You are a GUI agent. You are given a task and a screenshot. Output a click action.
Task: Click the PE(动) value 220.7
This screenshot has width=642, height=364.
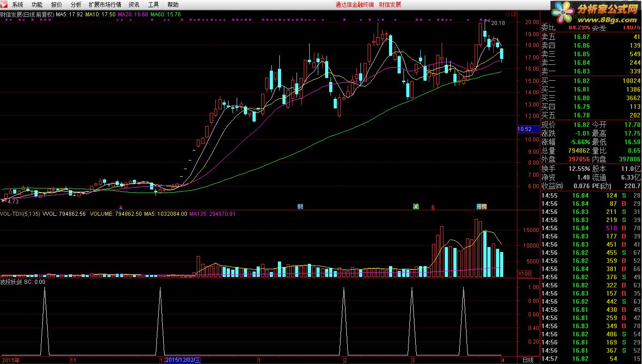(632, 186)
